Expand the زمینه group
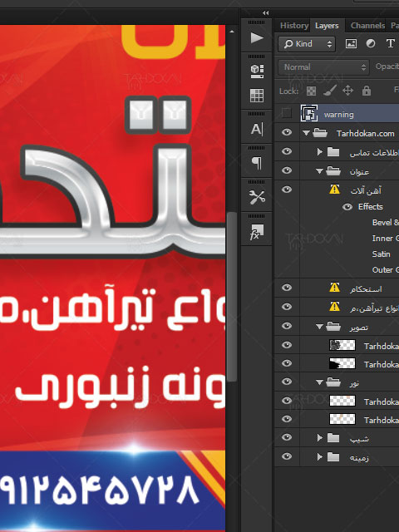Screen dimensions: 399x532 point(319,457)
